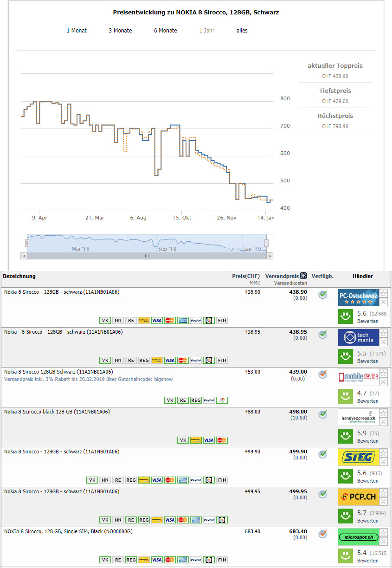Sort by Preis(CHF) column header

(x=246, y=276)
